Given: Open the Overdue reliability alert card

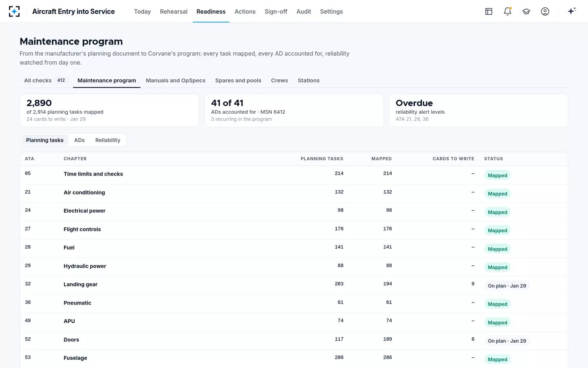Looking at the screenshot, I should [479, 110].
